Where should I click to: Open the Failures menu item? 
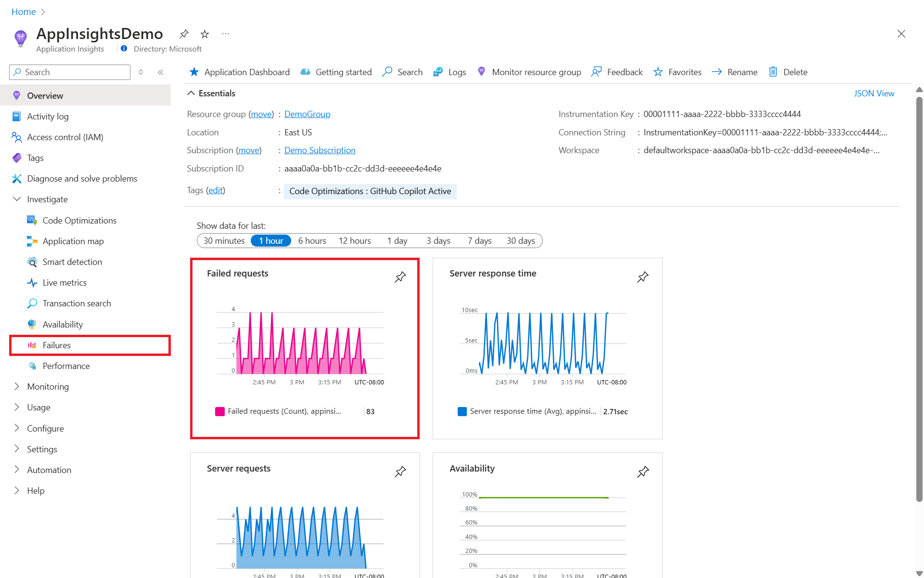(x=56, y=345)
